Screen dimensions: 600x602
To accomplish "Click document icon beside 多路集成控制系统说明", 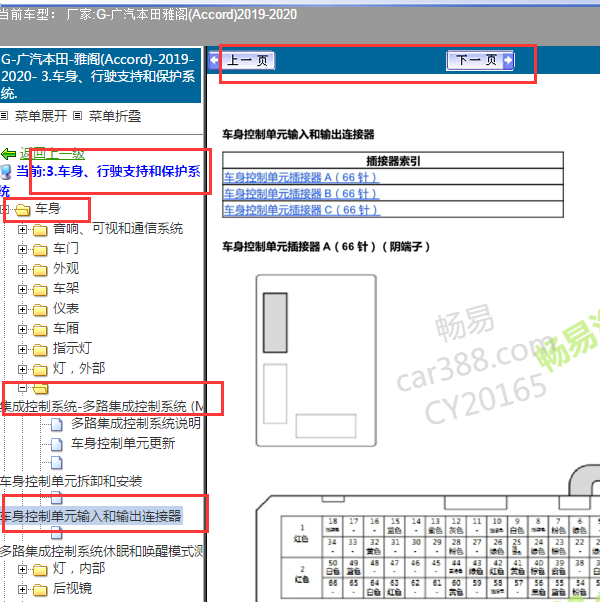I will (57, 424).
